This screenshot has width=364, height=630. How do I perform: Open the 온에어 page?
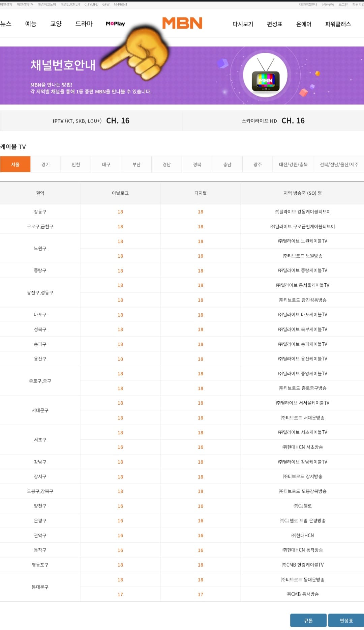[x=304, y=24]
